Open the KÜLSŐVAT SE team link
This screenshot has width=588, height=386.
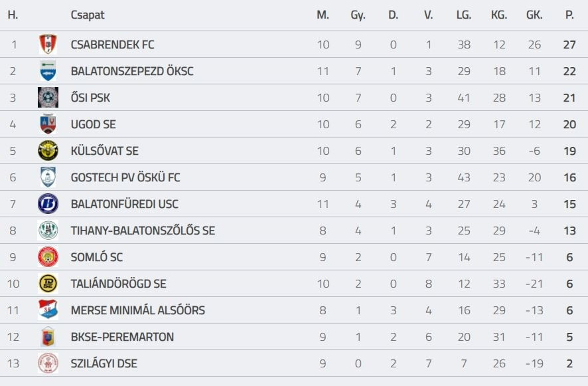[x=104, y=151]
